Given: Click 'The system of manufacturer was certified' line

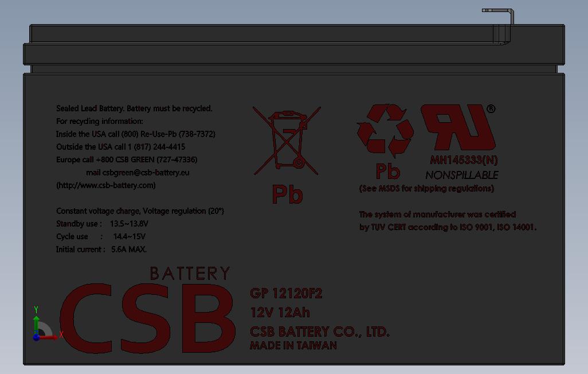Looking at the screenshot, I should (438, 215).
